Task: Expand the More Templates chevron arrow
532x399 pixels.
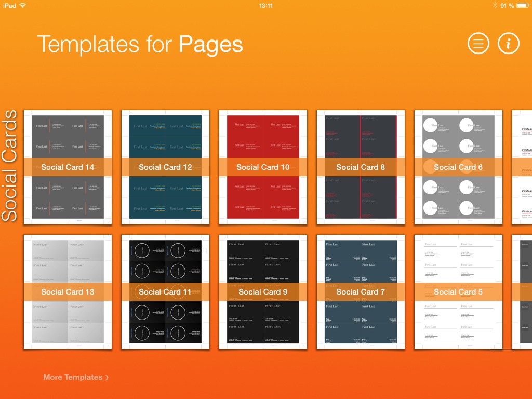Action: (107, 378)
